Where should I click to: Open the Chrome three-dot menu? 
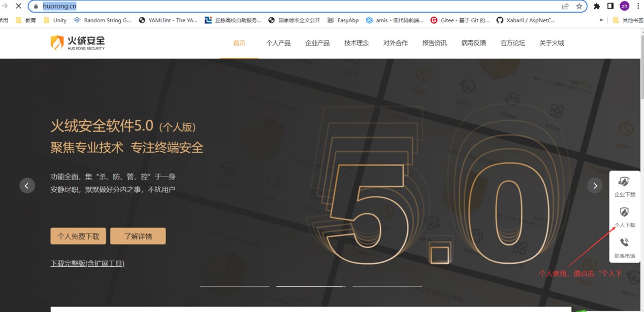tap(638, 6)
